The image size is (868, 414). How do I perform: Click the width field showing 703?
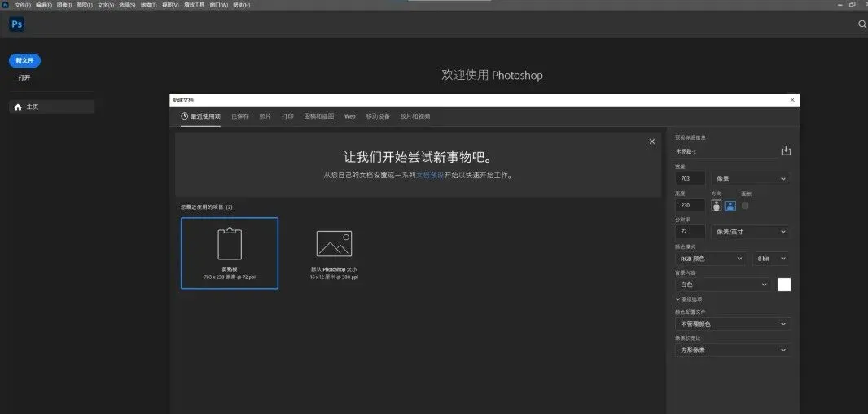[690, 179]
